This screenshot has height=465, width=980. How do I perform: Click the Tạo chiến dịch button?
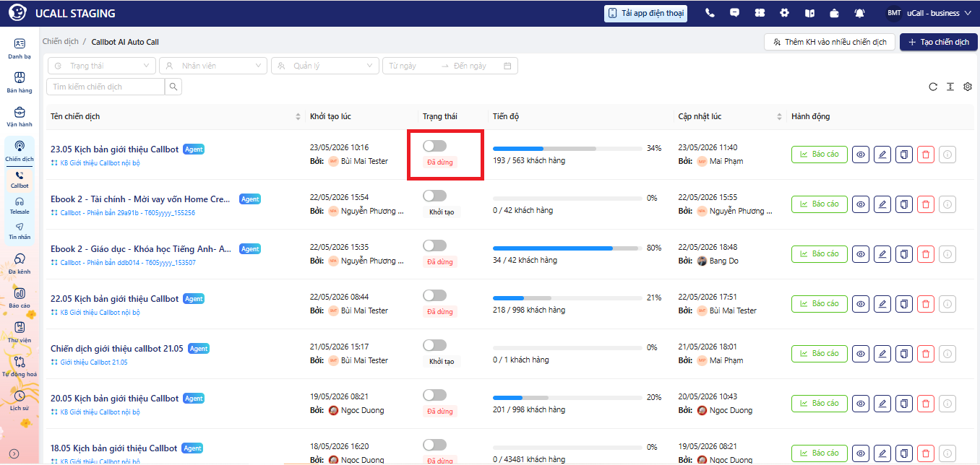pyautogui.click(x=938, y=42)
